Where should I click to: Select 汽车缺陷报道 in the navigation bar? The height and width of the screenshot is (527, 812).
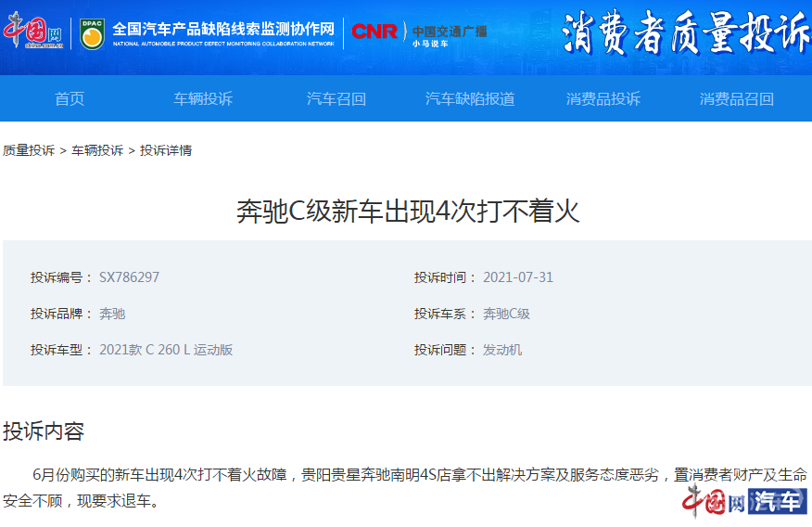coord(470,98)
